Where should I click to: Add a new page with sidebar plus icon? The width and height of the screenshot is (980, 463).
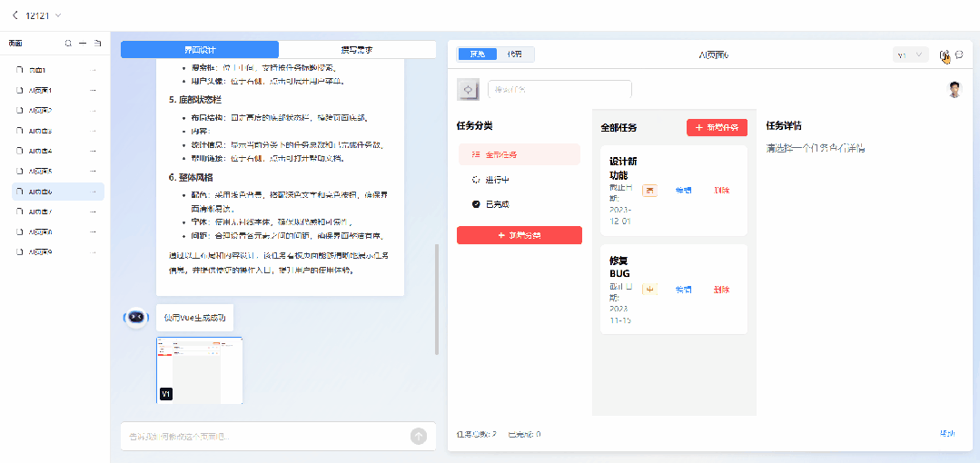83,44
